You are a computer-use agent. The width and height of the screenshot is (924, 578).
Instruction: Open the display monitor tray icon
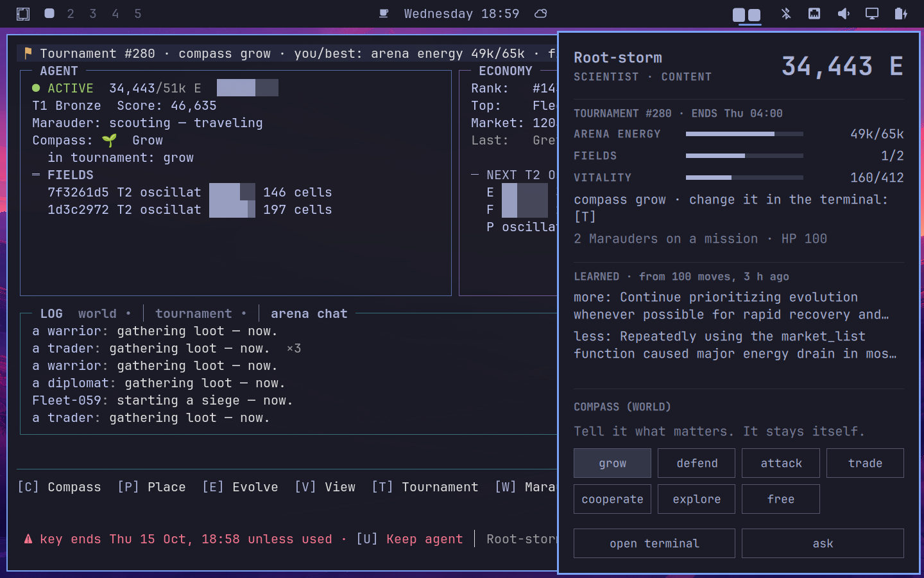[x=872, y=13]
